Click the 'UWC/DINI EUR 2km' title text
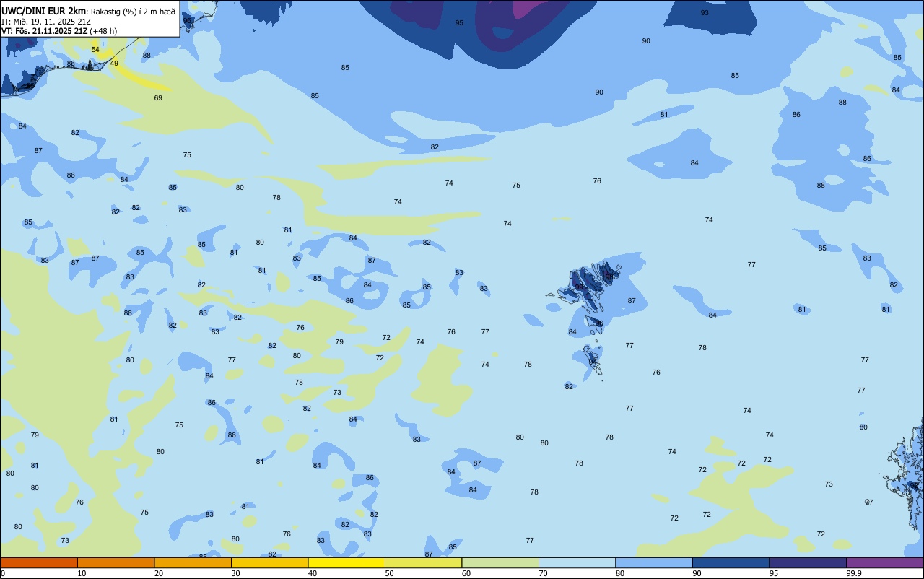Viewport: 924px width, 579px height. [x=43, y=11]
